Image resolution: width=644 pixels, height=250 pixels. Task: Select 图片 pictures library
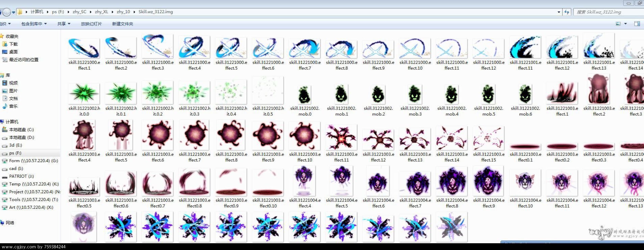14,91
